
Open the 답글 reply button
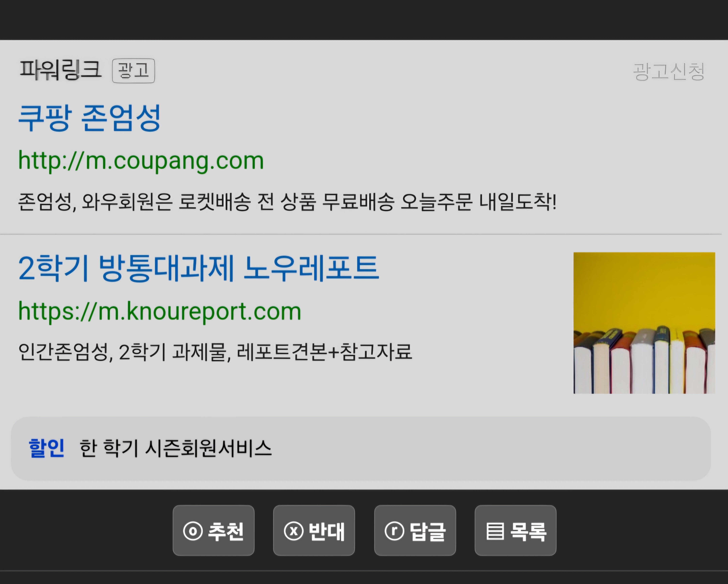pos(415,530)
